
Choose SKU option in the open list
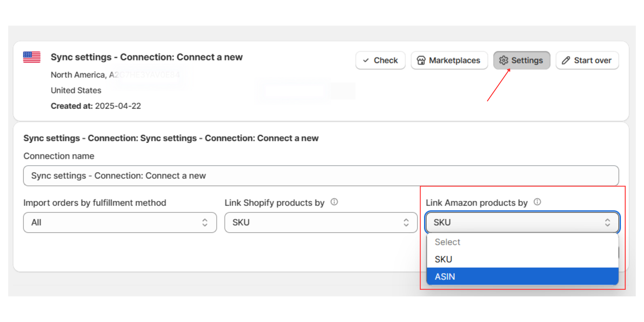coord(522,259)
